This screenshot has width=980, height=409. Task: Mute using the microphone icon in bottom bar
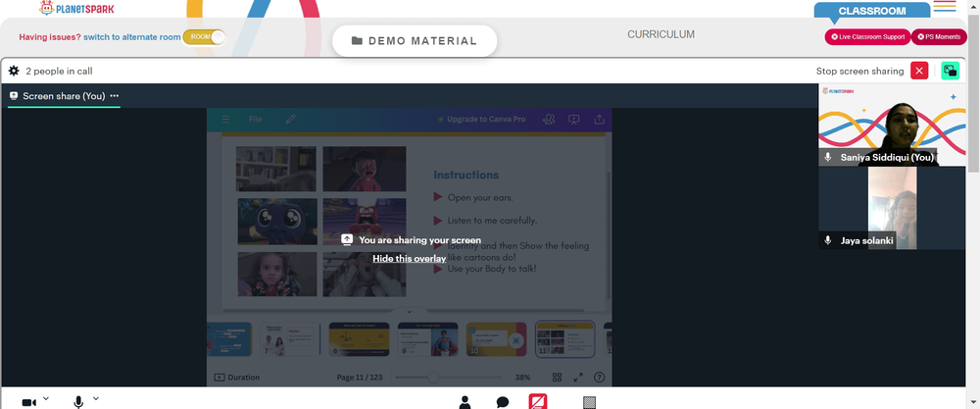click(78, 401)
